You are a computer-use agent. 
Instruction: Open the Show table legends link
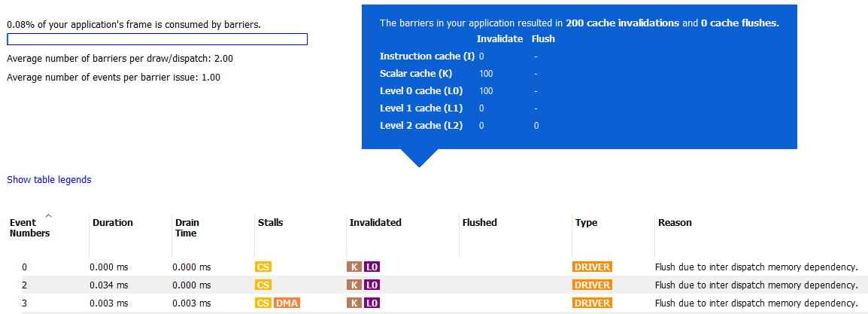point(49,180)
